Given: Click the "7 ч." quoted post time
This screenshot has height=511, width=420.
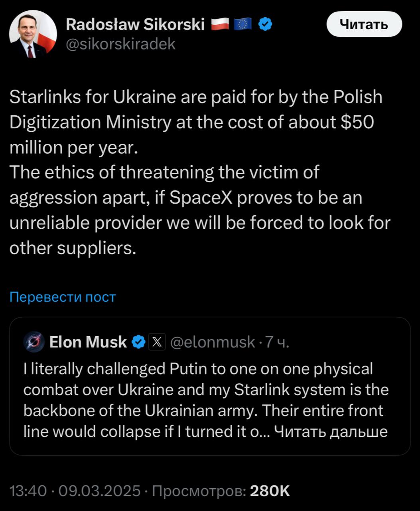Looking at the screenshot, I should click(x=277, y=342).
